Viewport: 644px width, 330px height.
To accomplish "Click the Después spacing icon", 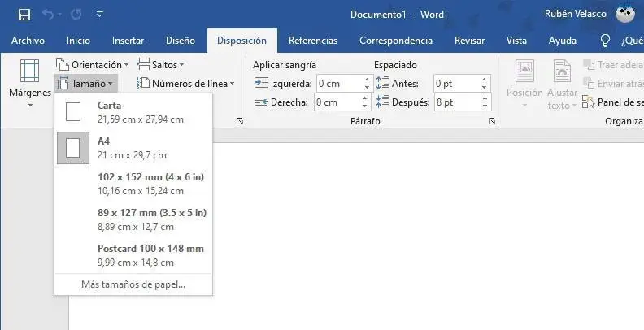I will (382, 102).
